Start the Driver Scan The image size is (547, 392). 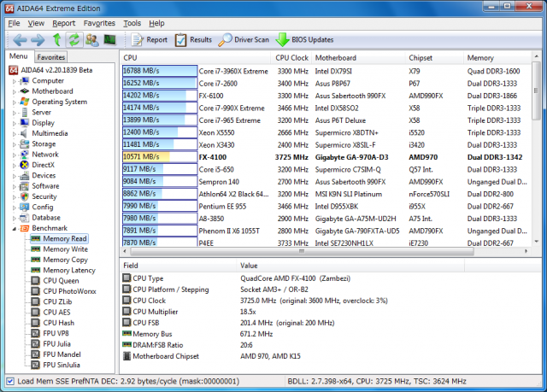[244, 40]
